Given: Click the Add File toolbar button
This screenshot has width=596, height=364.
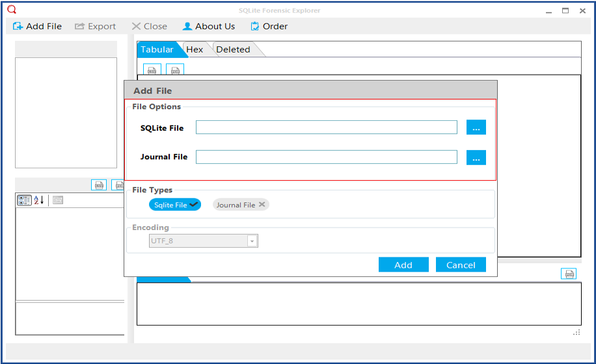Looking at the screenshot, I should pos(37,26).
